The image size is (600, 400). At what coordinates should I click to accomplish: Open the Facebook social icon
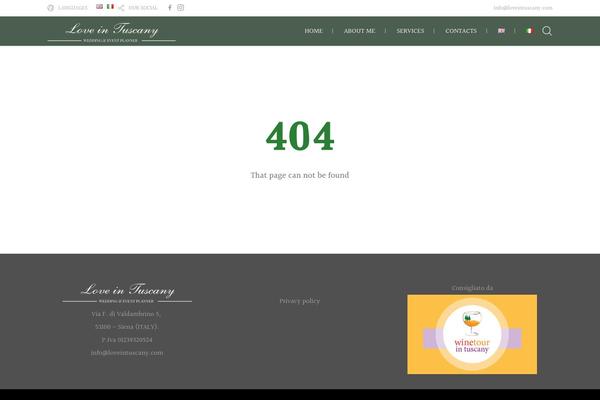tap(170, 8)
